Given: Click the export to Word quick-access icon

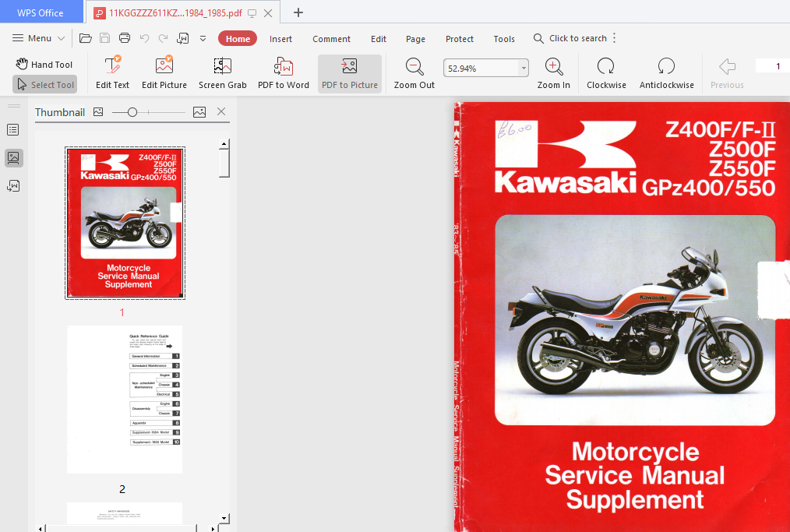Looking at the screenshot, I should [183, 38].
